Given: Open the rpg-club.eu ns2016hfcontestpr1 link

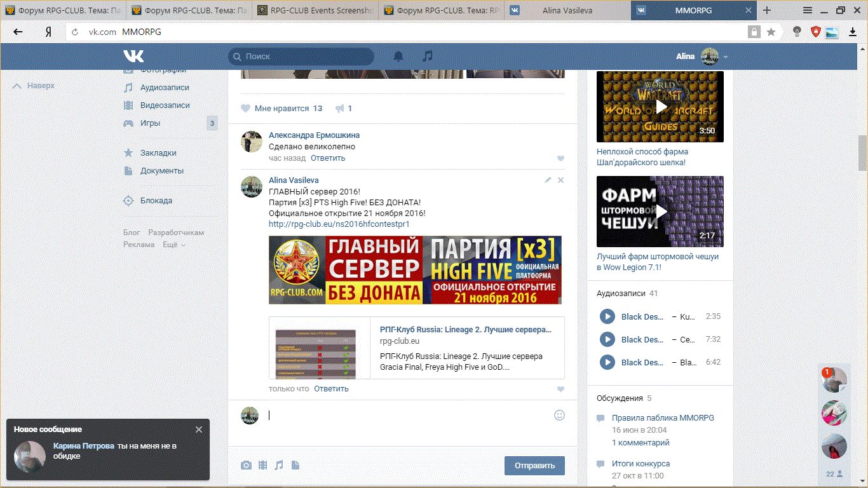Looking at the screenshot, I should click(x=339, y=224).
